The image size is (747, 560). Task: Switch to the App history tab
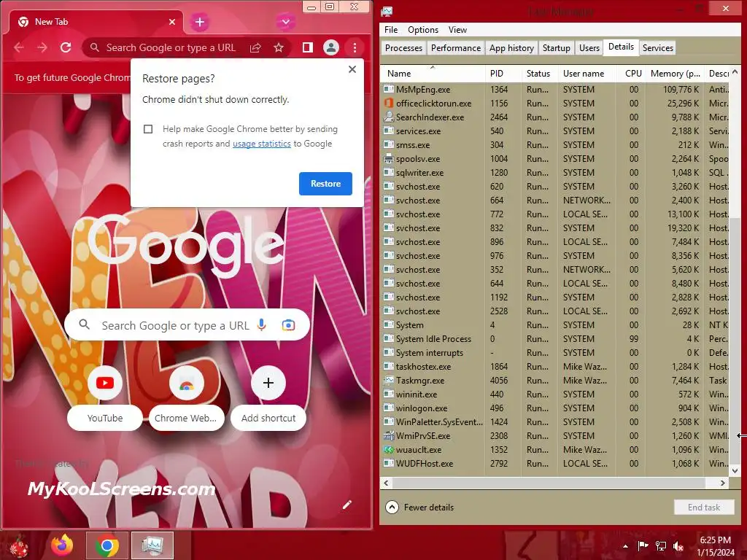[511, 48]
